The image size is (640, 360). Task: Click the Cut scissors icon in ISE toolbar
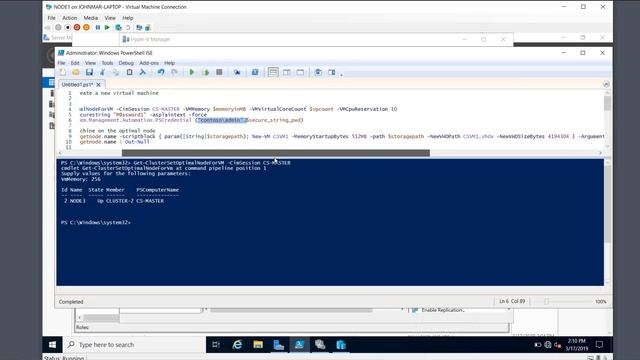point(102,72)
